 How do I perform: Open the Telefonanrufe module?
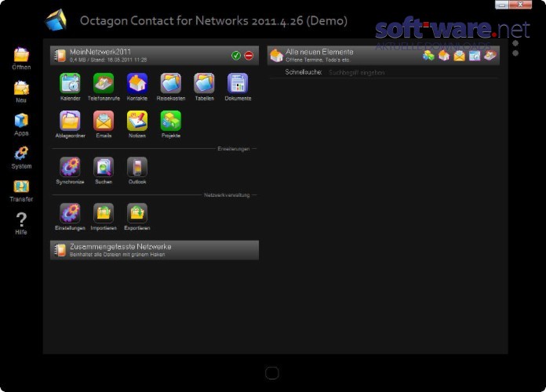[x=104, y=83]
